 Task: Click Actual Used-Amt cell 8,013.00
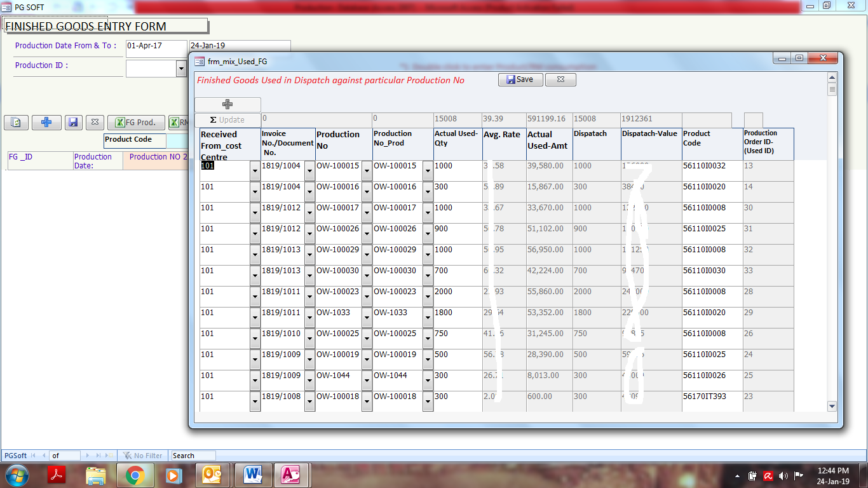550,380
